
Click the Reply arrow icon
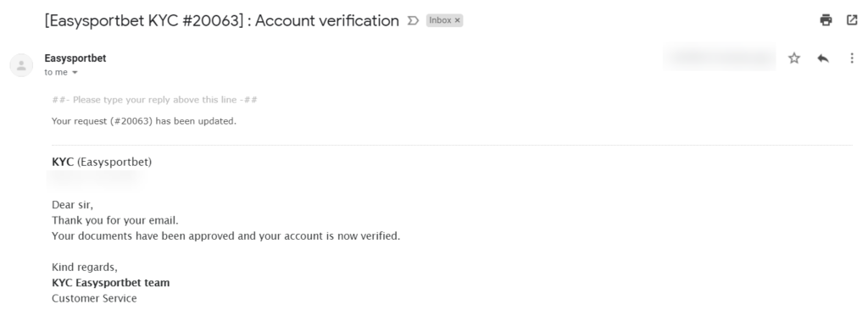tap(822, 58)
